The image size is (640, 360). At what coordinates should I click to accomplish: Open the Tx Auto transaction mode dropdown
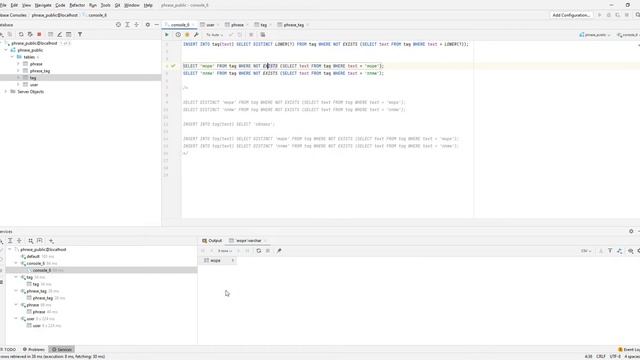pos(214,35)
